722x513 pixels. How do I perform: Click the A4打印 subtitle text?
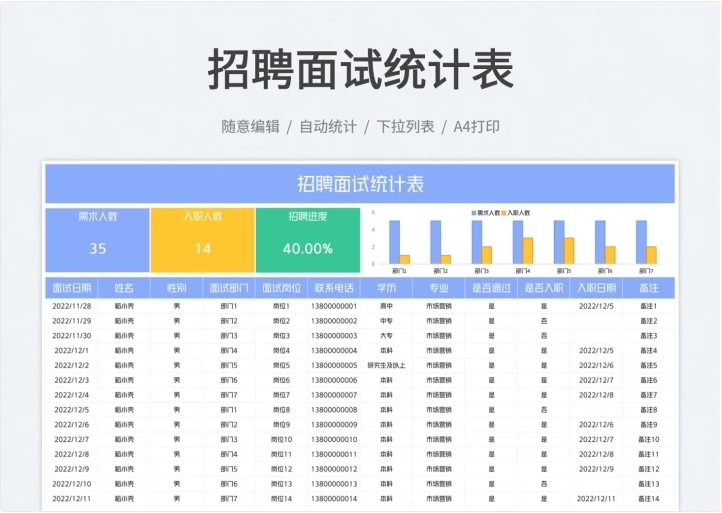click(477, 126)
